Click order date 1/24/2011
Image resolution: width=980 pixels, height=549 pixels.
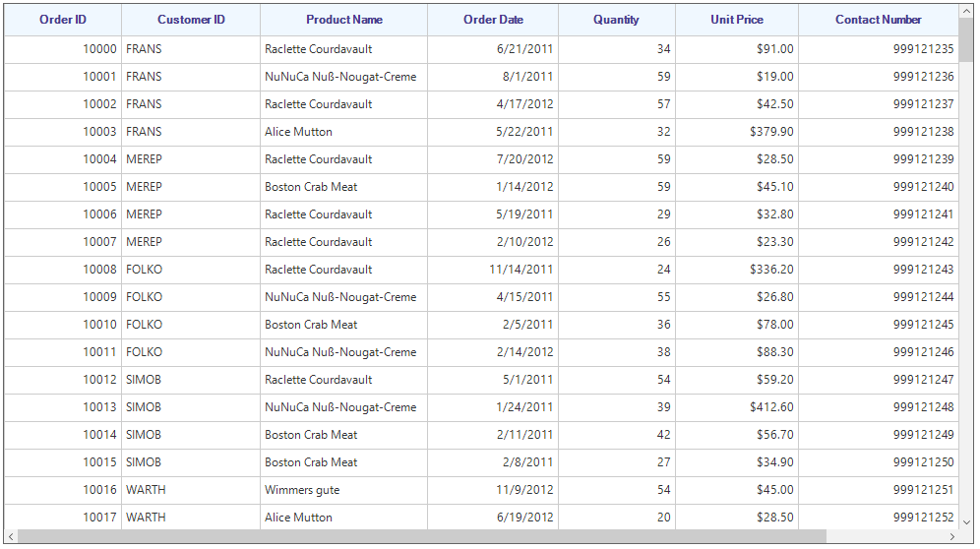pyautogui.click(x=493, y=406)
